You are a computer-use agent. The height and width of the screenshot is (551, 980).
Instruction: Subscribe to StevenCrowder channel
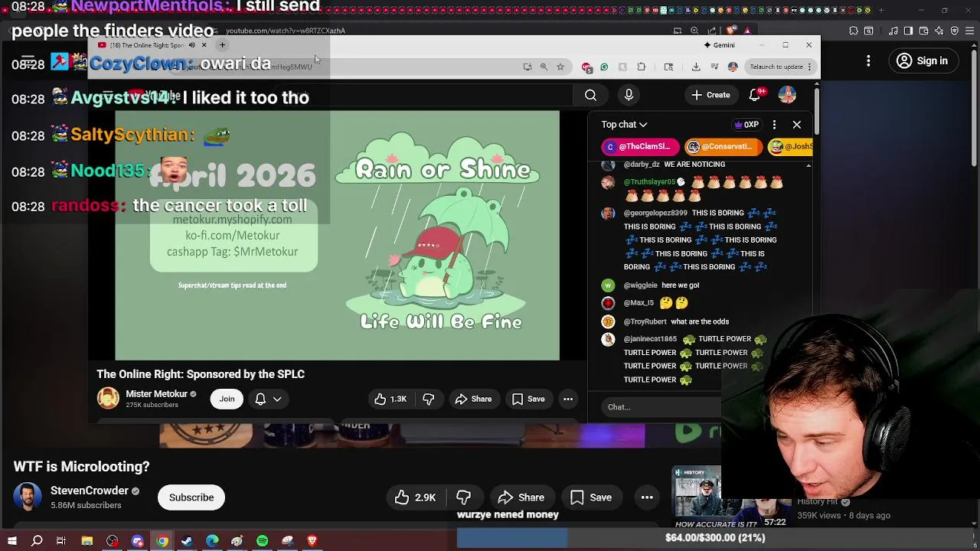coord(191,497)
